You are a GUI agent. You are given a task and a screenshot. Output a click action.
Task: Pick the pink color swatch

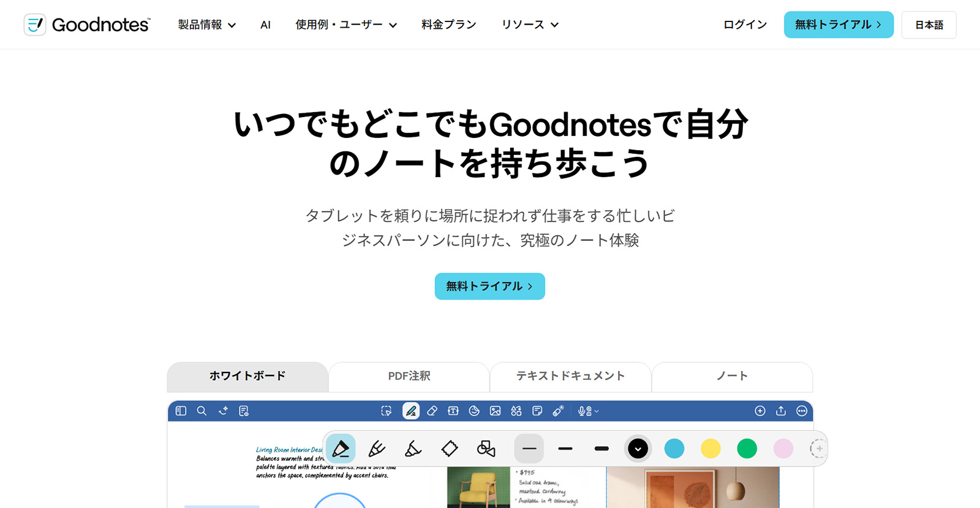pos(783,449)
